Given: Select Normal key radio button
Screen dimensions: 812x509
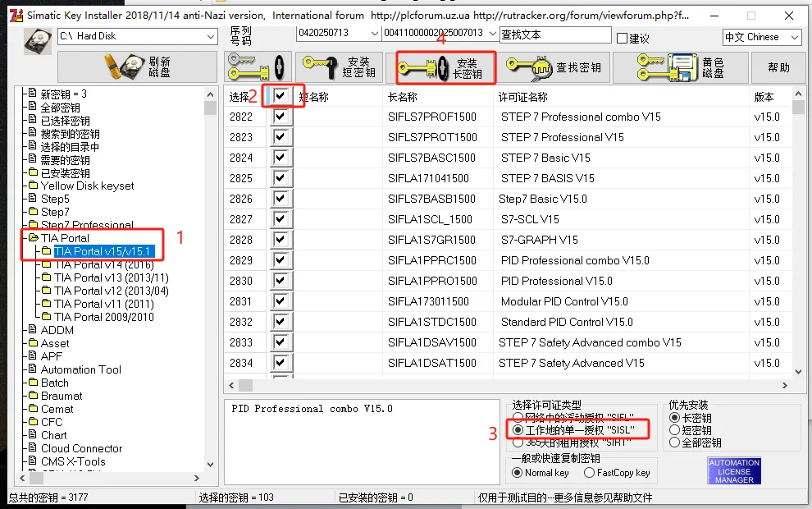Looking at the screenshot, I should 517,473.
